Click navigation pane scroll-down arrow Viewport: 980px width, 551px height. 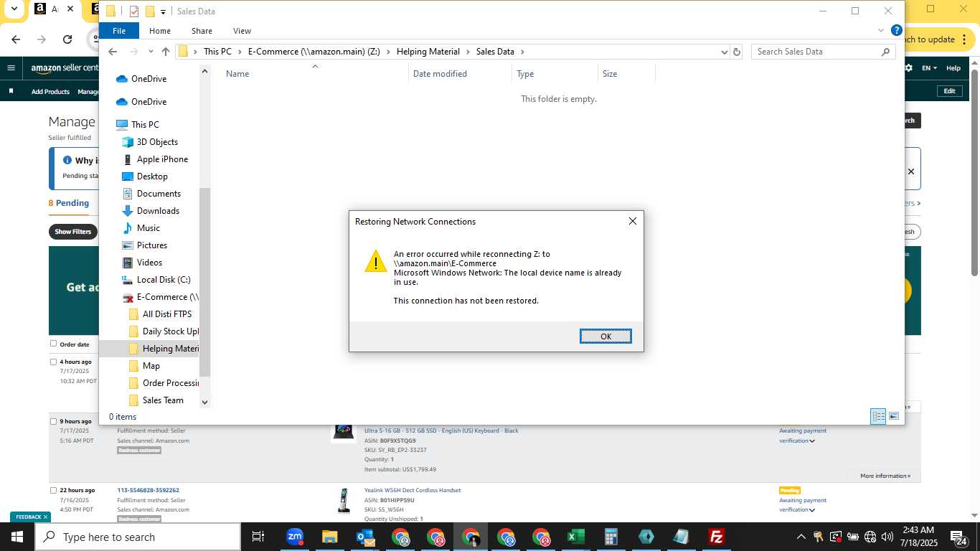pos(204,402)
